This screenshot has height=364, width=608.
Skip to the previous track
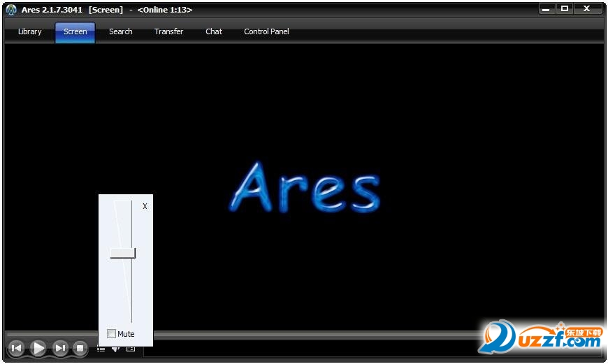[x=16, y=348]
